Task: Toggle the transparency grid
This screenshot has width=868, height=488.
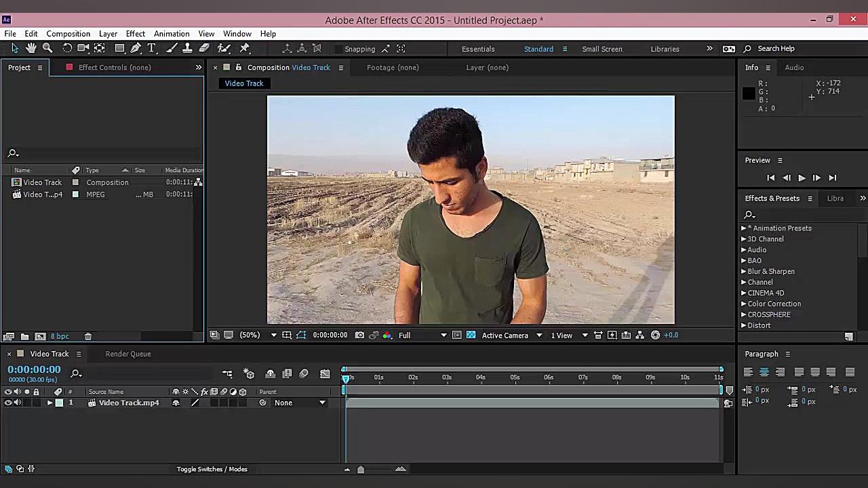Action: (471, 335)
